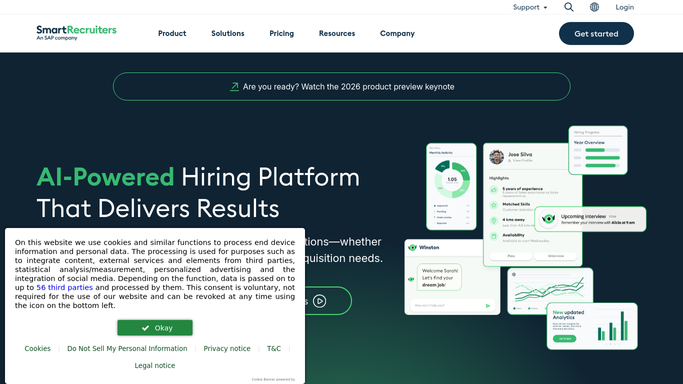Image resolution: width=683 pixels, height=384 pixels.
Task: Click the arrow icon in keynote banner
Action: 234,87
